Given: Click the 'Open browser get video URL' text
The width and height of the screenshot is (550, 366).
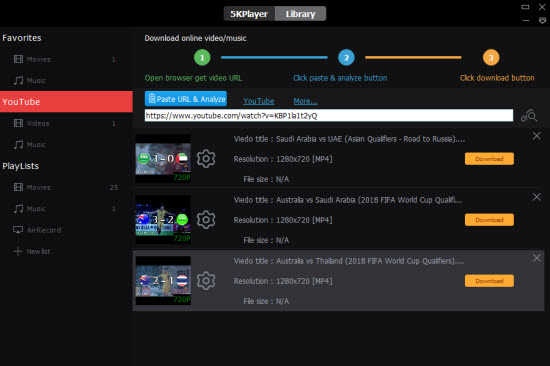Looking at the screenshot, I should (193, 78).
